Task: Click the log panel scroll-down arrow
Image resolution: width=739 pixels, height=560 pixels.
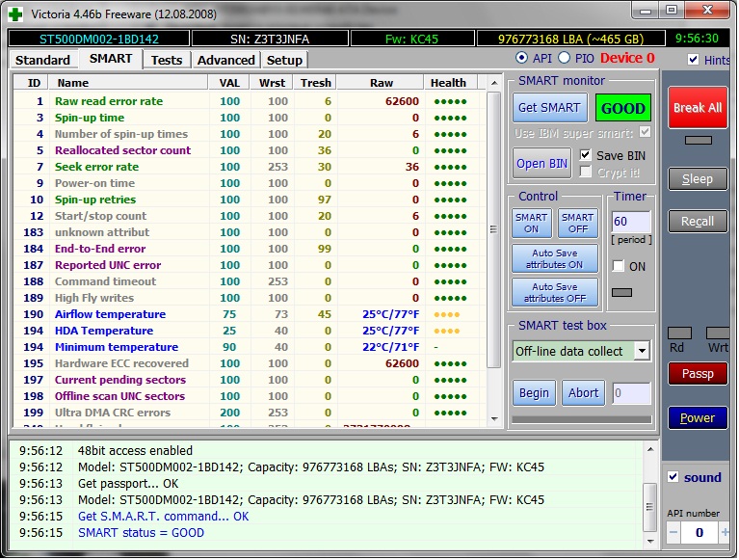Action: 650,541
